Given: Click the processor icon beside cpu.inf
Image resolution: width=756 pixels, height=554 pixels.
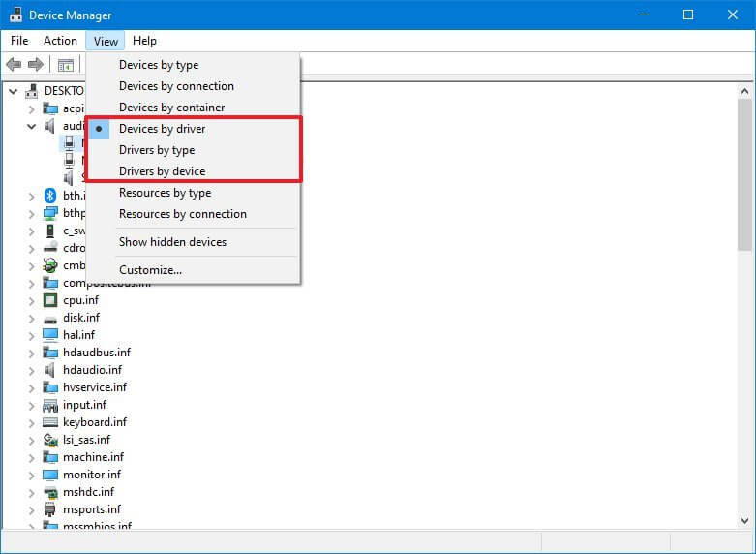Looking at the screenshot, I should coord(50,300).
